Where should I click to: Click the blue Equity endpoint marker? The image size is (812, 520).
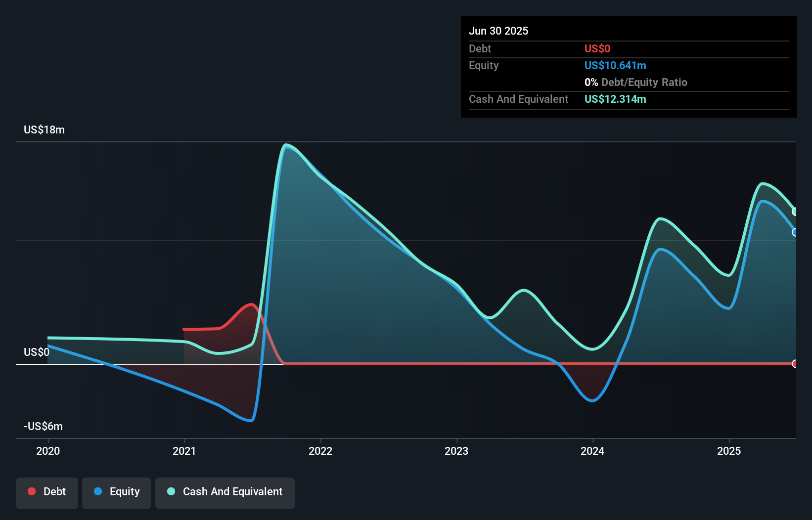[795, 232]
